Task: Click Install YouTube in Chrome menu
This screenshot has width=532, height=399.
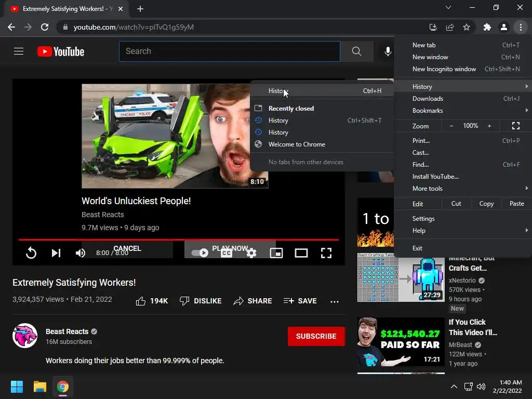Action: (x=463, y=177)
